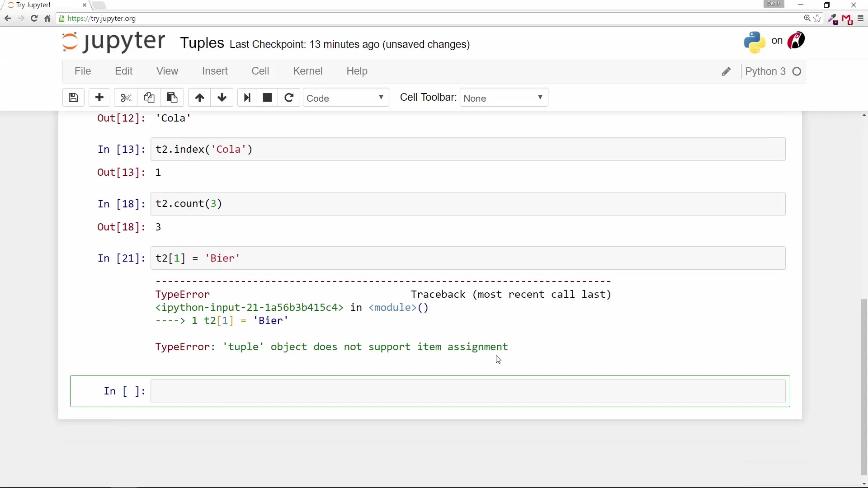Click the Out[12] 'Cola' output text
Viewport: 868px width, 488px height.
coord(173,118)
